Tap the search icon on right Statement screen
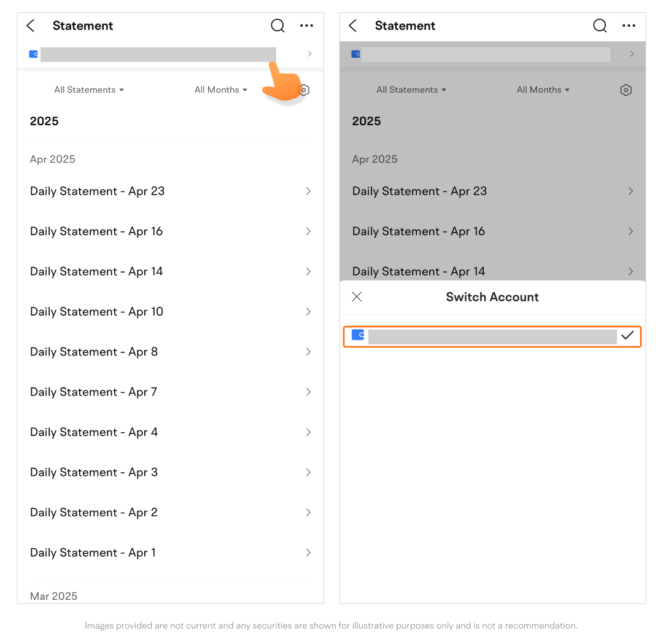This screenshot has height=644, width=663. tap(600, 26)
